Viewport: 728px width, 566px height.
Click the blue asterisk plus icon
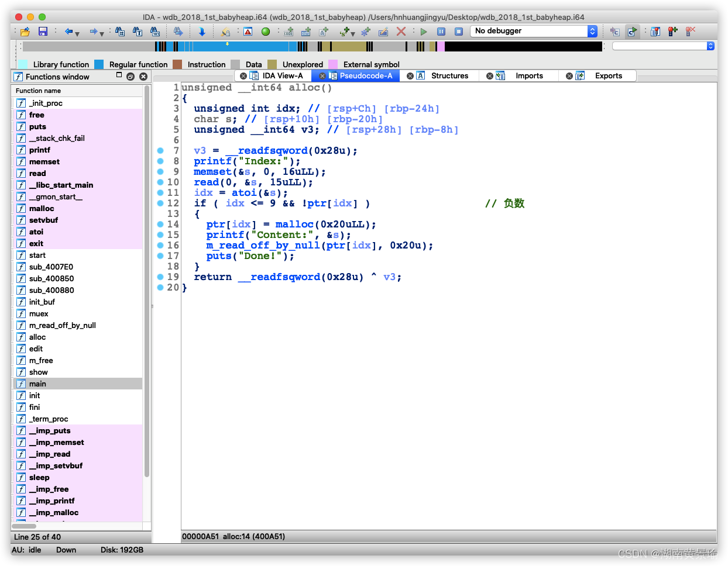tap(366, 32)
